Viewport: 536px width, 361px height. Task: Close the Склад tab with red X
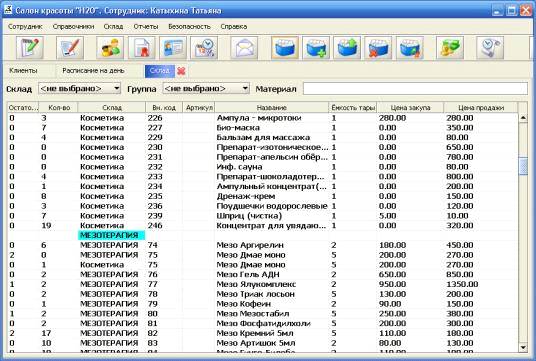pos(182,71)
